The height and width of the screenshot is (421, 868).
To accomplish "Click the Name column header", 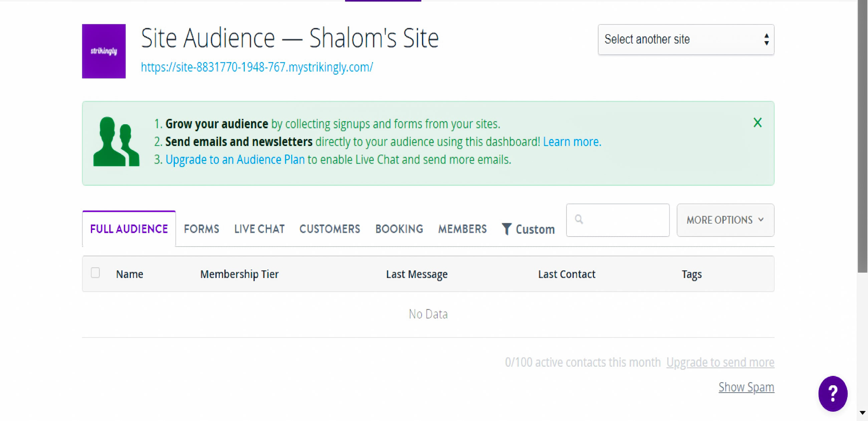I will (x=130, y=274).
